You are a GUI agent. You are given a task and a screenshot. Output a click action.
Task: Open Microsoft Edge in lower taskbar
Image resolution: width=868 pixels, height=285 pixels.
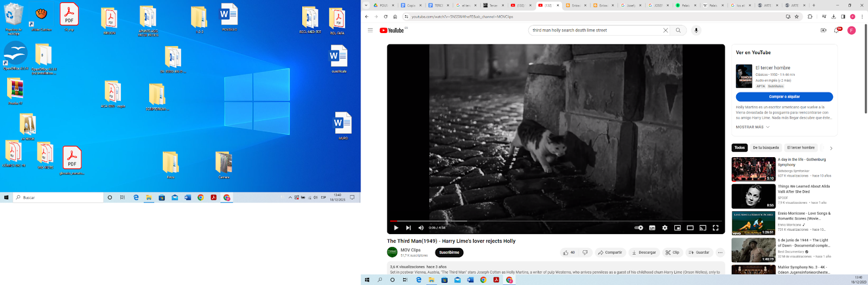(x=418, y=280)
